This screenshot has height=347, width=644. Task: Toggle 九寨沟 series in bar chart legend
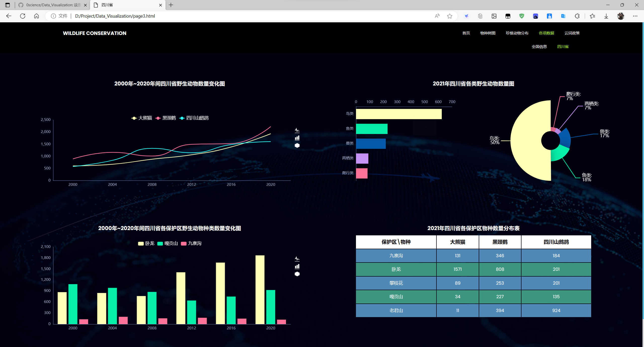coord(191,243)
